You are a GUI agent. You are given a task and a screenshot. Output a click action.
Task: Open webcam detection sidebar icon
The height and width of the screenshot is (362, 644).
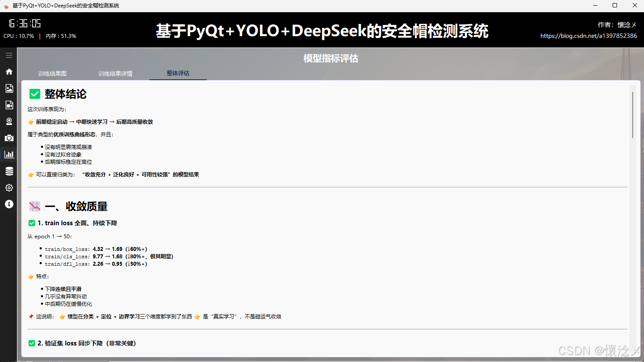pyautogui.click(x=9, y=121)
